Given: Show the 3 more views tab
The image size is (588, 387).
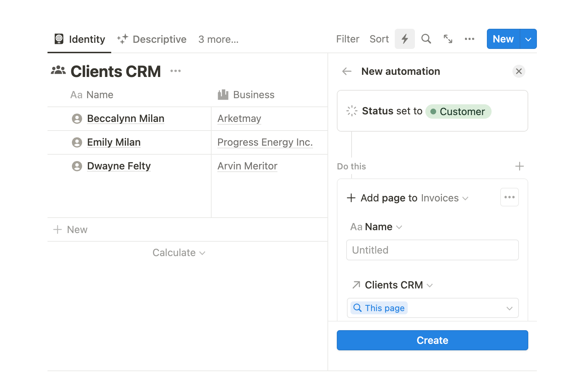Looking at the screenshot, I should point(218,39).
